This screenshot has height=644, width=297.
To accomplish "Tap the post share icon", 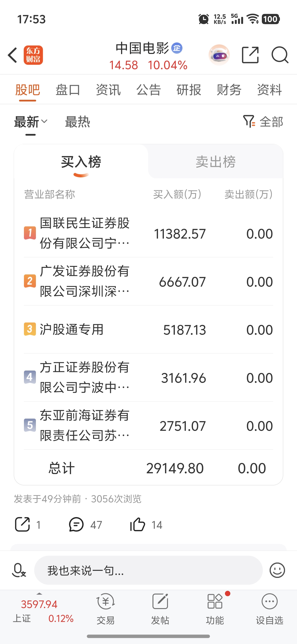I will [22, 524].
